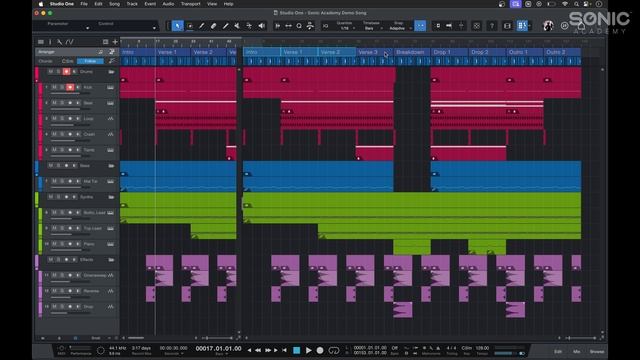Click the question mark help icon

point(492,26)
